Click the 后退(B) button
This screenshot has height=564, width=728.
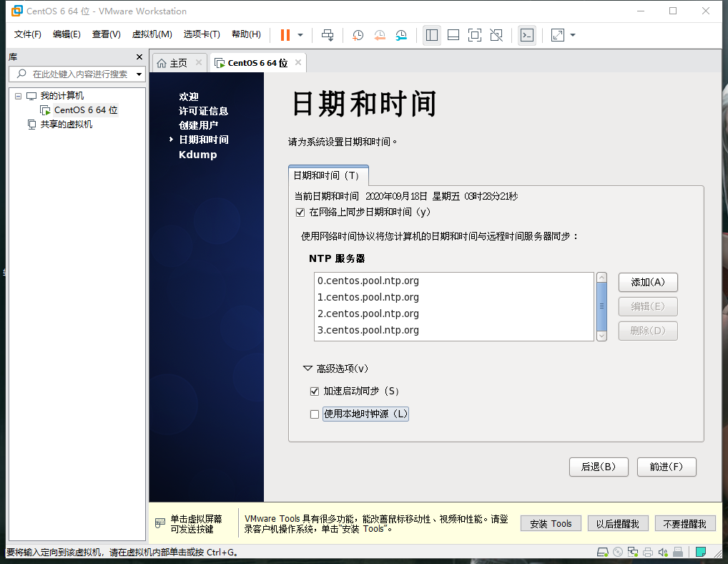coord(599,467)
